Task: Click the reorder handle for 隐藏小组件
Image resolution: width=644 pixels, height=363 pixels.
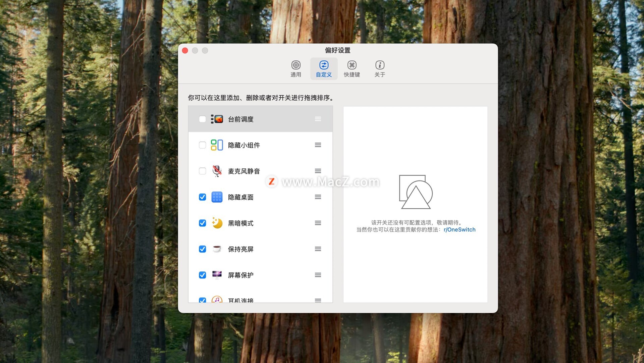Action: point(318,145)
